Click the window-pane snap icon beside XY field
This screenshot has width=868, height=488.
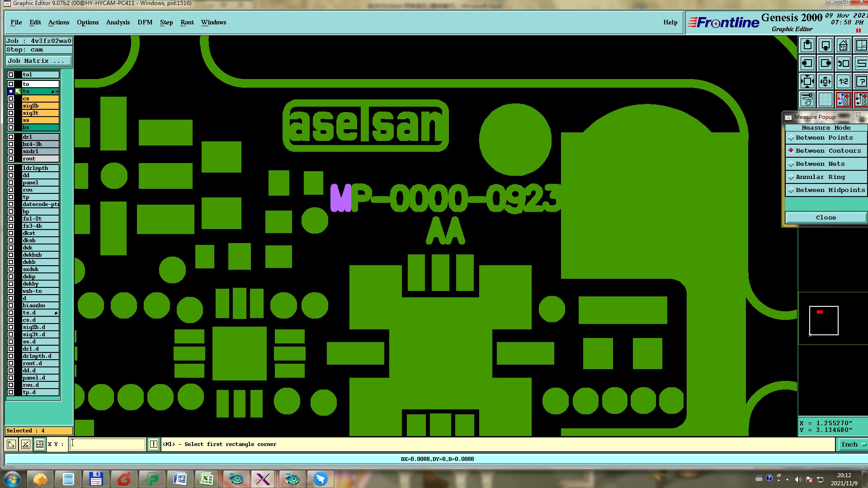tap(40, 444)
